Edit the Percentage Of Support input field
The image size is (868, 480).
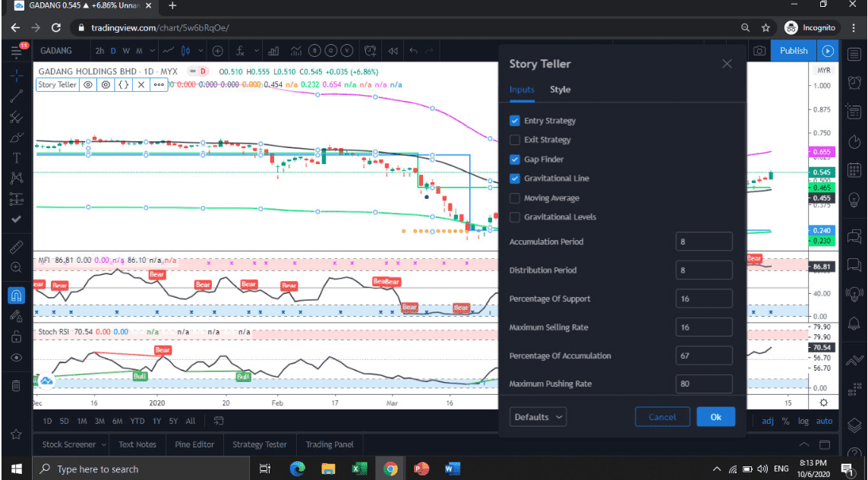[x=704, y=298]
